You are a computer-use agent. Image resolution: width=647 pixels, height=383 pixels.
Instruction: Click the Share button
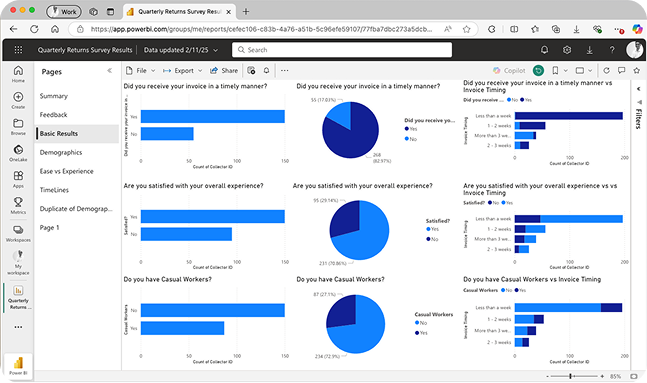(x=224, y=71)
